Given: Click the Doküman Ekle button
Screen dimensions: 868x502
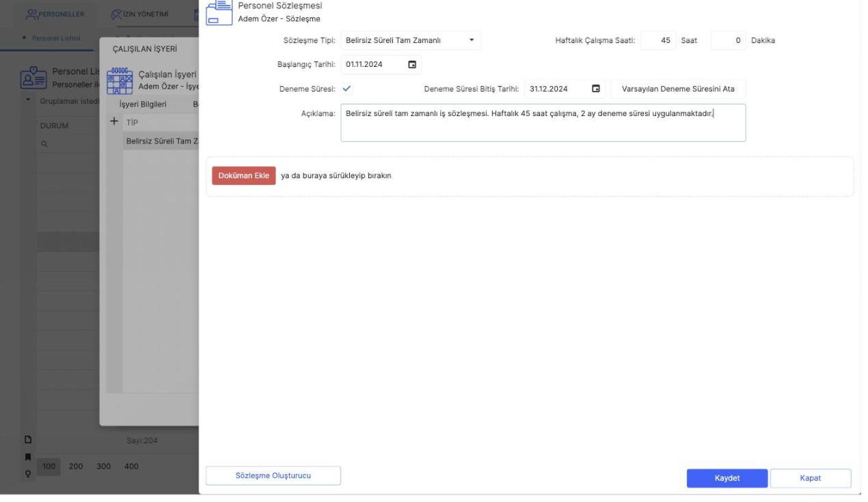Looking at the screenshot, I should pos(244,176).
